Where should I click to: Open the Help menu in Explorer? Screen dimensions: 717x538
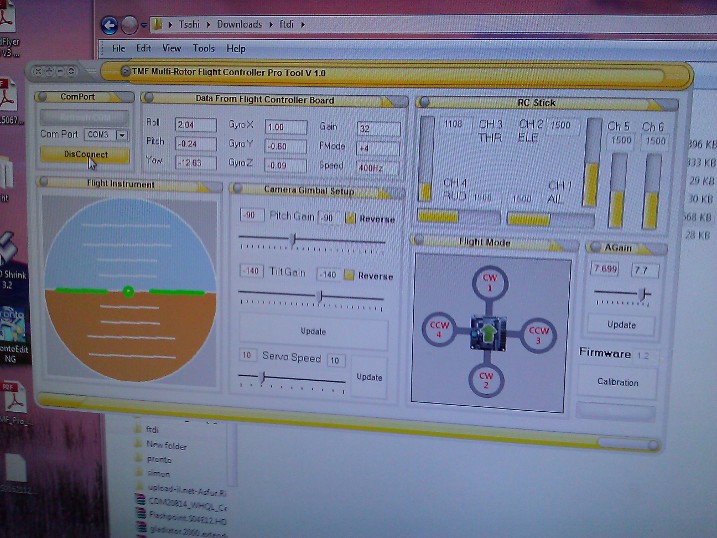(236, 48)
